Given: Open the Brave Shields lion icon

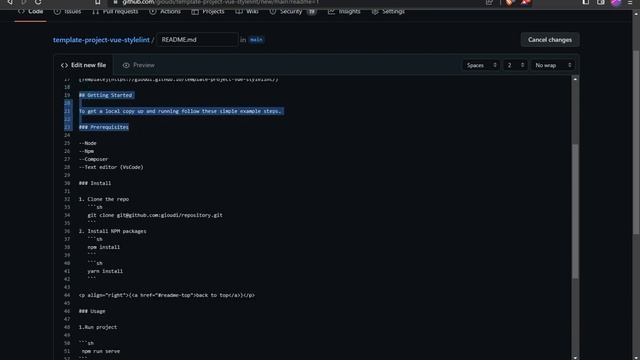Looking at the screenshot, I should click(x=509, y=2).
